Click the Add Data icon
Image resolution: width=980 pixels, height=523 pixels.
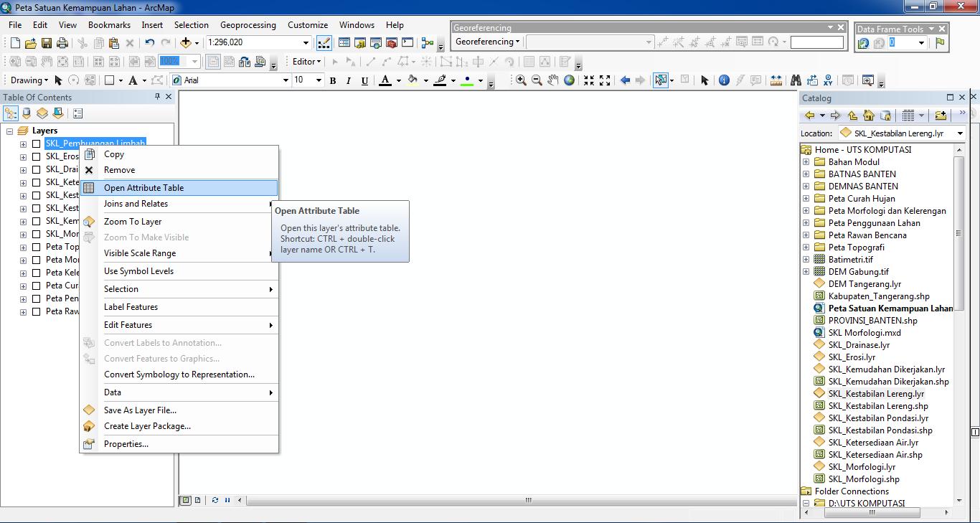tap(186, 42)
